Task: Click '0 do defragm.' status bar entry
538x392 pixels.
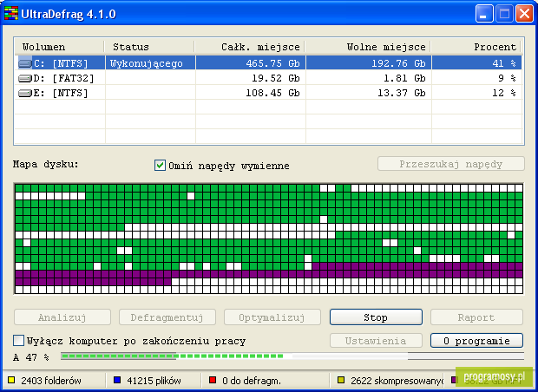Action: pyautogui.click(x=251, y=381)
